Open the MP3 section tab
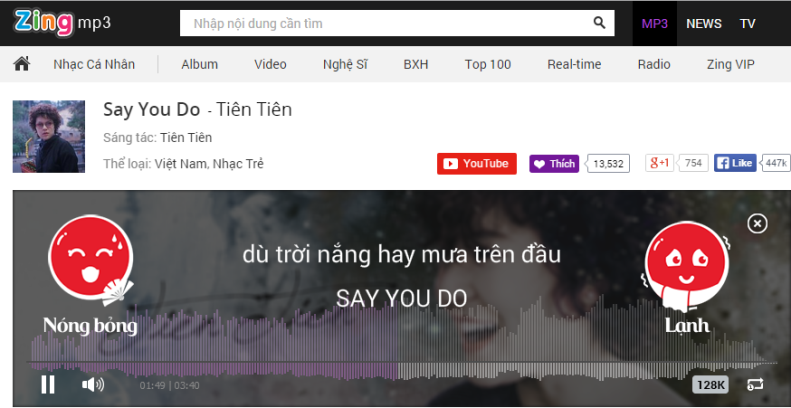The width and height of the screenshot is (791, 408). (654, 23)
